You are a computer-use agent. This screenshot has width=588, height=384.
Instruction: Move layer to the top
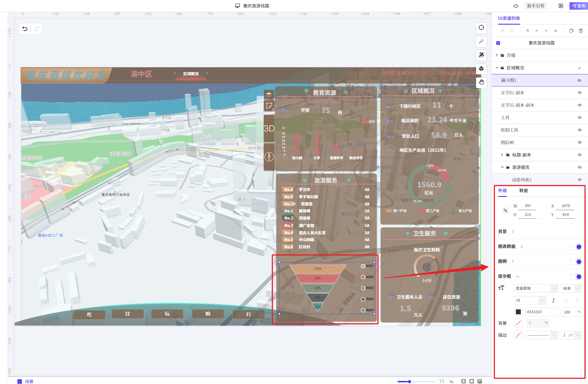pos(527,31)
